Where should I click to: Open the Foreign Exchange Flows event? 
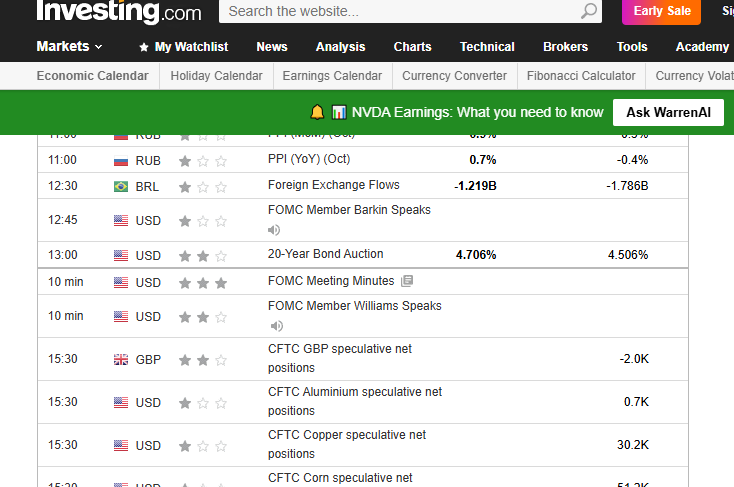(334, 185)
